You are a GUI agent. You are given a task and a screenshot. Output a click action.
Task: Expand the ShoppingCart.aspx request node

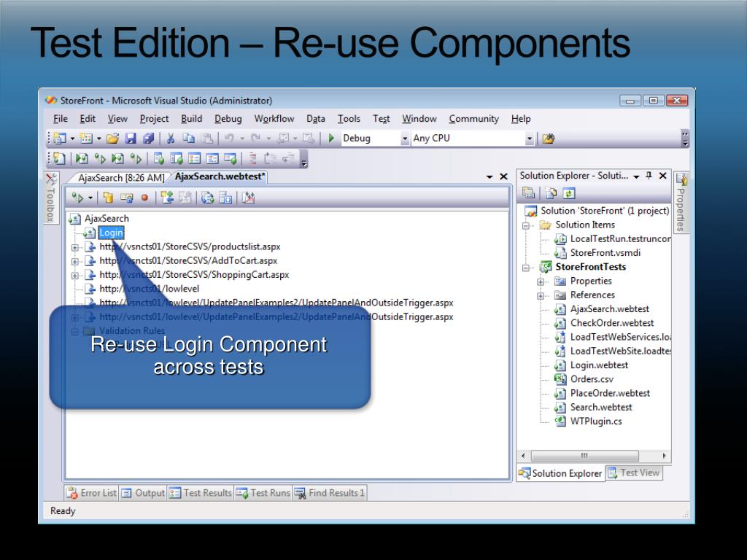(x=75, y=275)
